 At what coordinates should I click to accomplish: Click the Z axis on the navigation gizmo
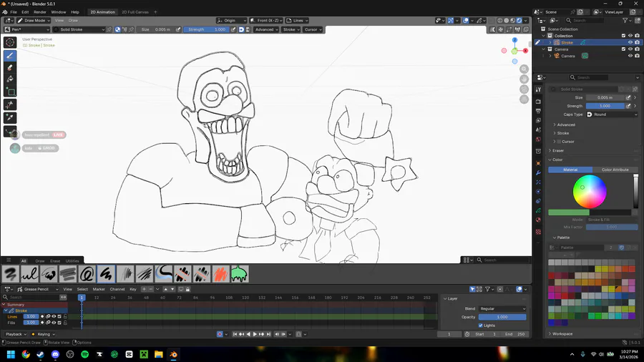click(x=514, y=40)
